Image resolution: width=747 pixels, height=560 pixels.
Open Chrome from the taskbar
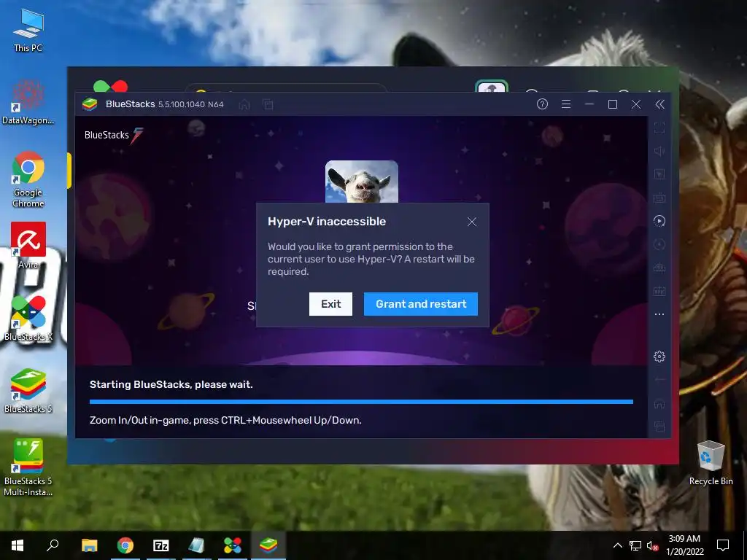pyautogui.click(x=125, y=545)
